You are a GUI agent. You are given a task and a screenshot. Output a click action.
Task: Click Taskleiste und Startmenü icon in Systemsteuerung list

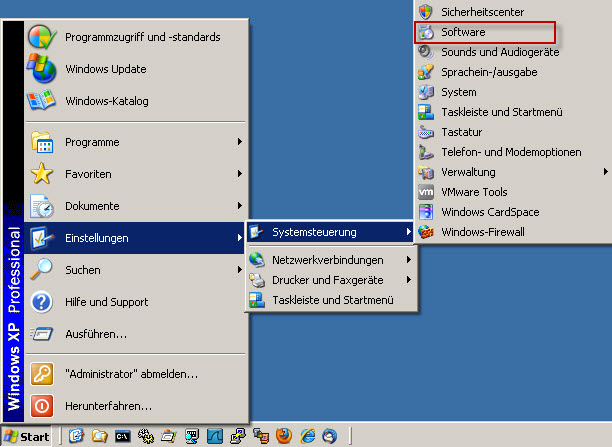[426, 112]
